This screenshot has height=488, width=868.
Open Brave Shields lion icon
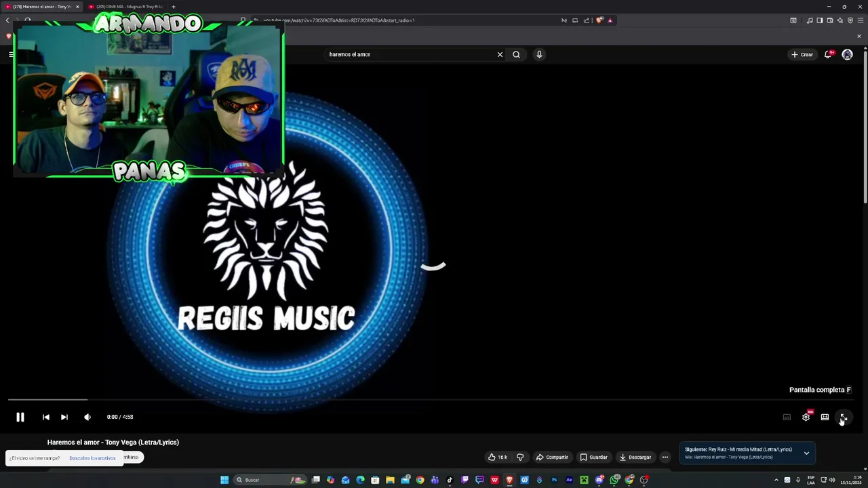click(x=599, y=20)
